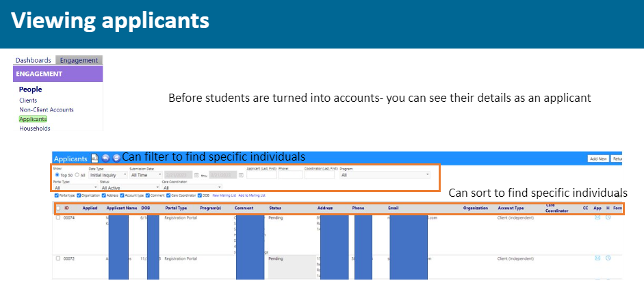Click envelope App icon for applicant 00074
The image size is (644, 298).
597,217
